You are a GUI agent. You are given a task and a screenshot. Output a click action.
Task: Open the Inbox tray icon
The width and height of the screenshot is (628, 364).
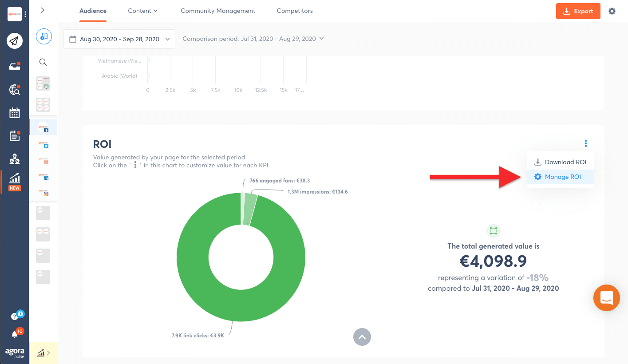(x=14, y=67)
